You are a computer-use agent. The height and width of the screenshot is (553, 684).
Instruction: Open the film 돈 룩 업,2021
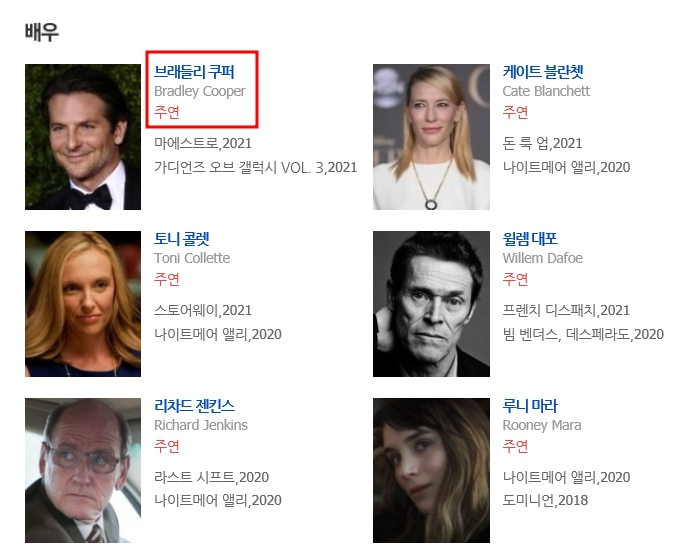(x=542, y=143)
